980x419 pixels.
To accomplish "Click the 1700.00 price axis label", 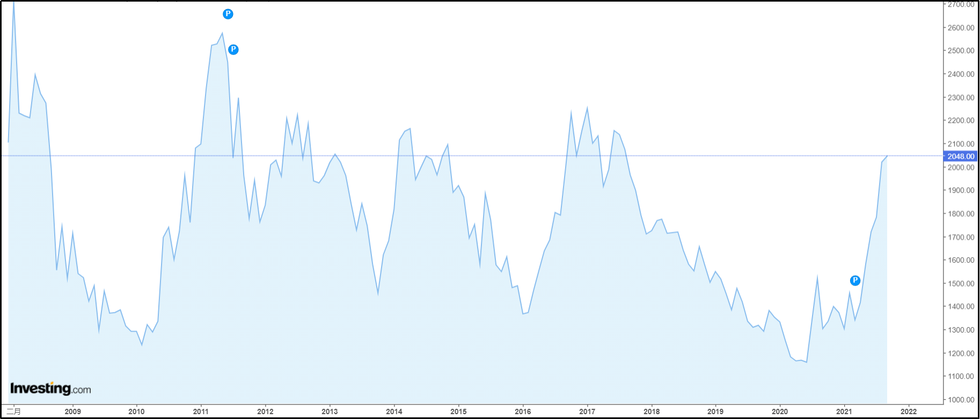I will point(961,237).
